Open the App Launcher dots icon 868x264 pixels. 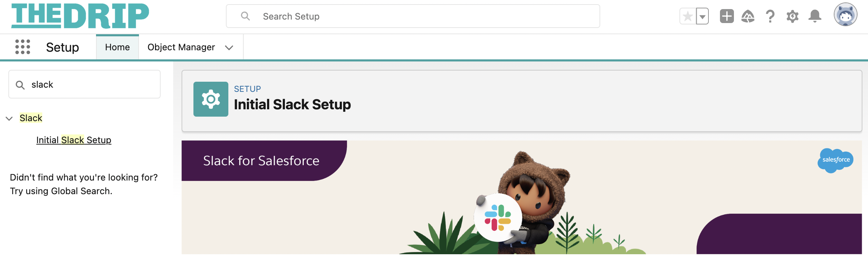pos(23,47)
